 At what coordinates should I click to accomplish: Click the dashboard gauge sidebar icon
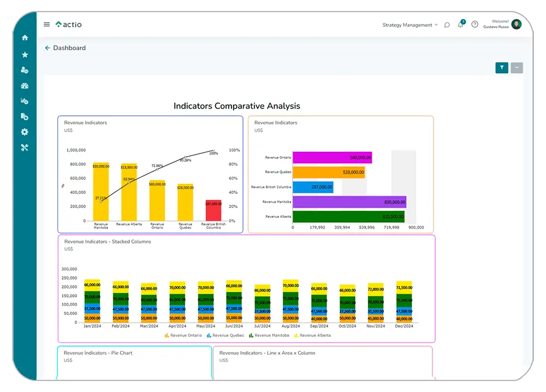tap(25, 86)
